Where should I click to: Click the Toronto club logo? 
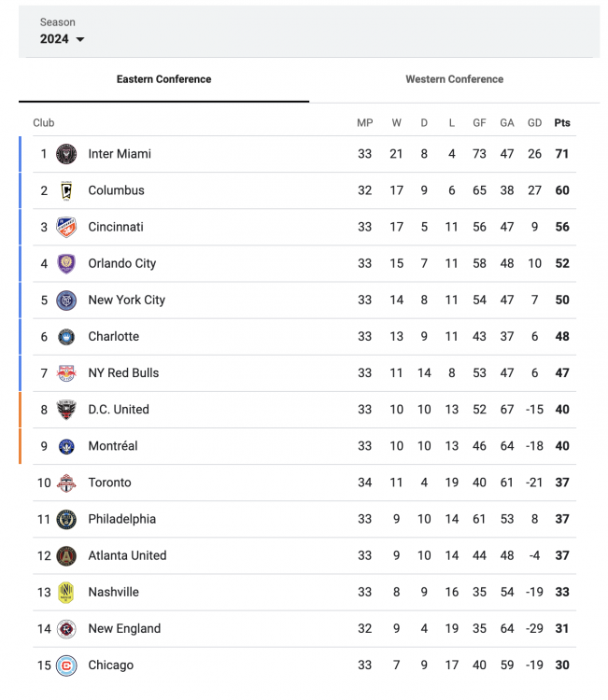click(x=65, y=483)
